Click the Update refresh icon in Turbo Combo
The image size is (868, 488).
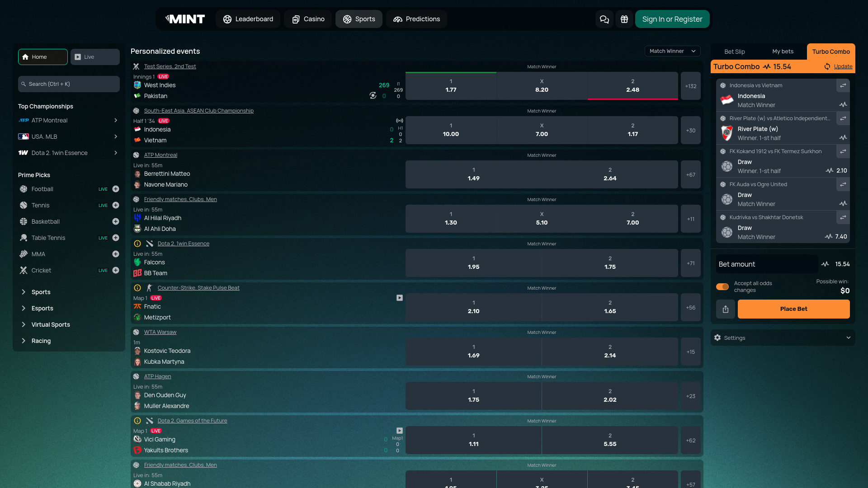(827, 66)
